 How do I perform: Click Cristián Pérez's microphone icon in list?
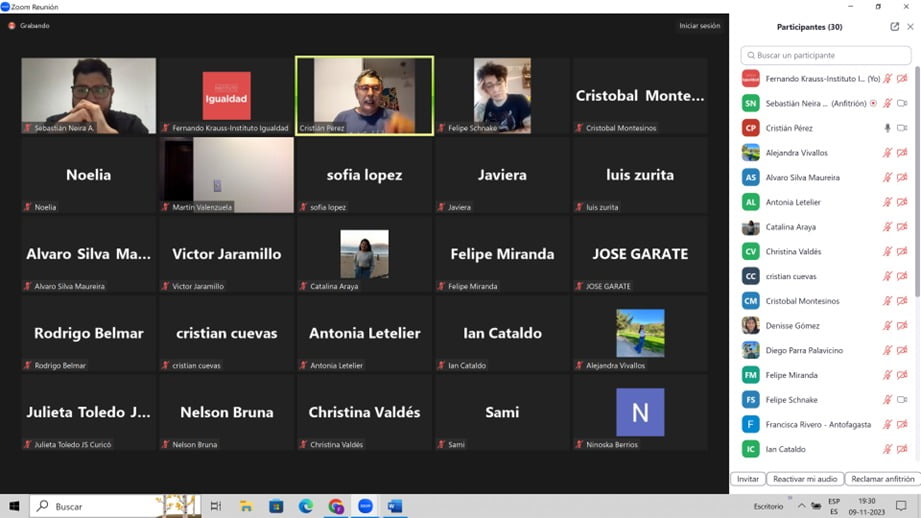click(887, 128)
